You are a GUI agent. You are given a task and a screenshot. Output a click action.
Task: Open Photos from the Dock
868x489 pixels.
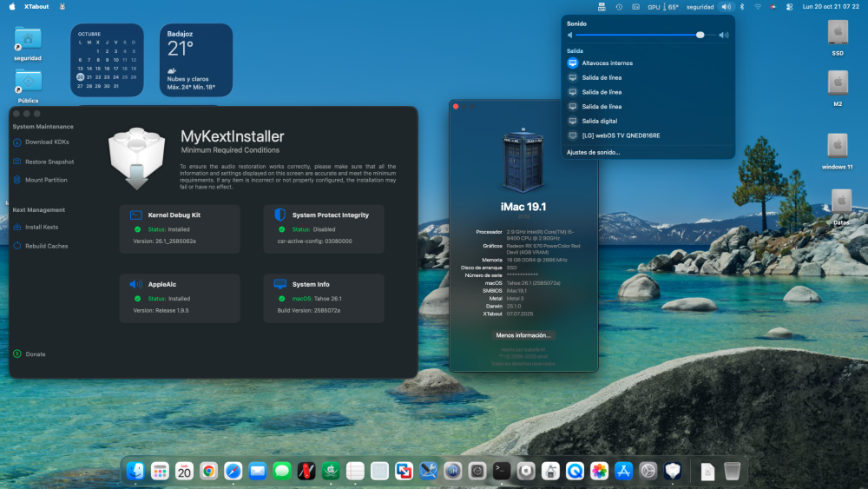(x=599, y=471)
